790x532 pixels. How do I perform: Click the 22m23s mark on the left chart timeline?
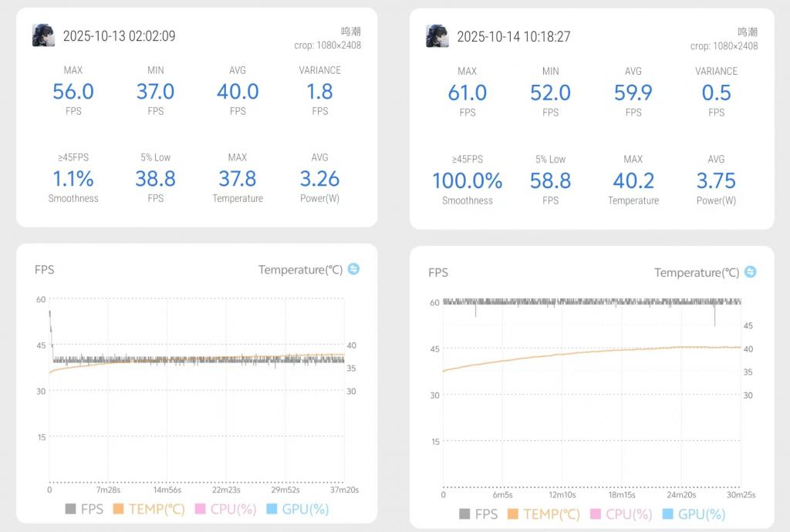point(225,490)
